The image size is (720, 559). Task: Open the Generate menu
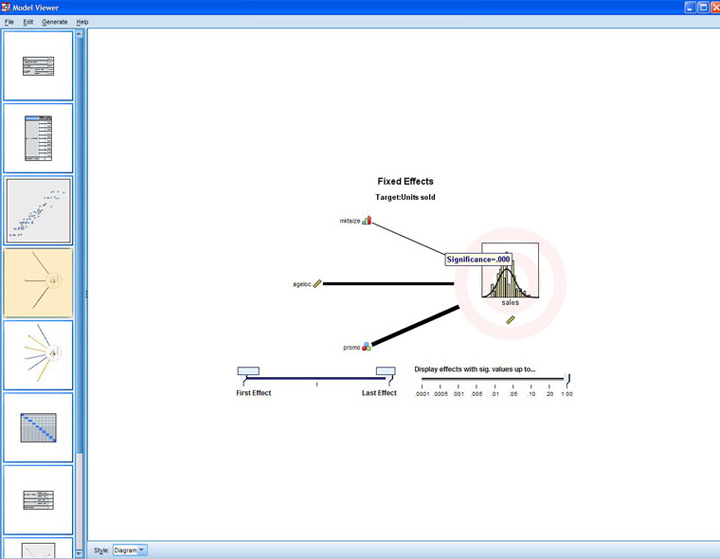[x=55, y=21]
